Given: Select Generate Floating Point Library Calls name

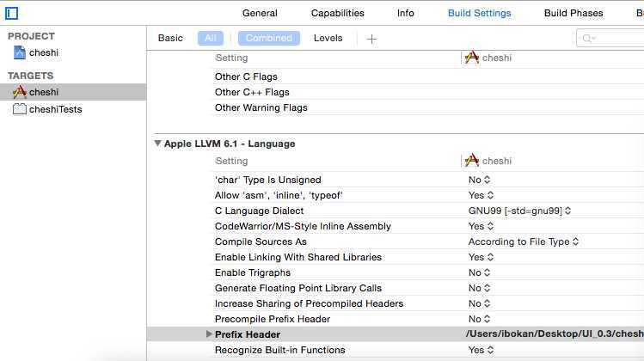Looking at the screenshot, I should [298, 288].
